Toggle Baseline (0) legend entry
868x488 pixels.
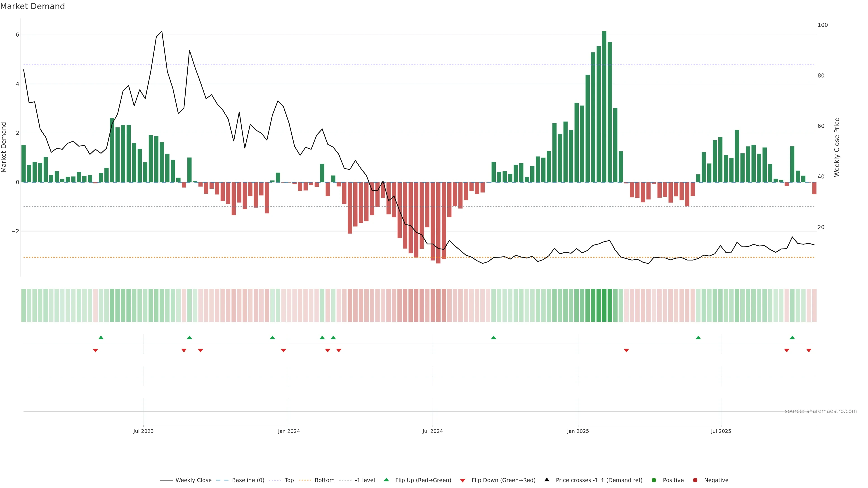point(248,480)
